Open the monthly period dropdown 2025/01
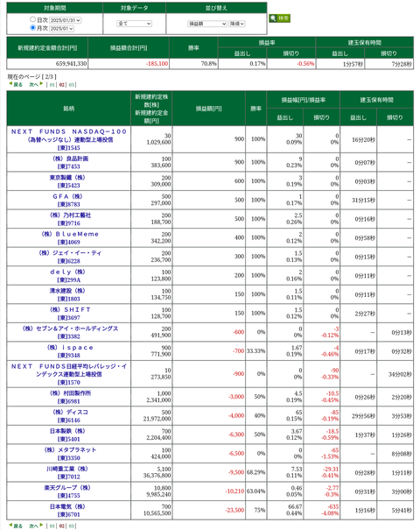Image resolution: width=420 pixels, height=530 pixels. (61, 29)
